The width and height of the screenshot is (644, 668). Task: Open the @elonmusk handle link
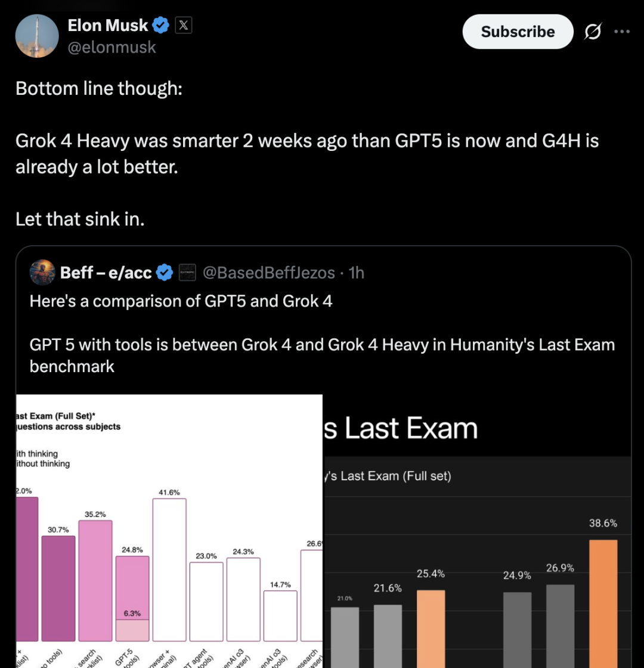pos(112,47)
